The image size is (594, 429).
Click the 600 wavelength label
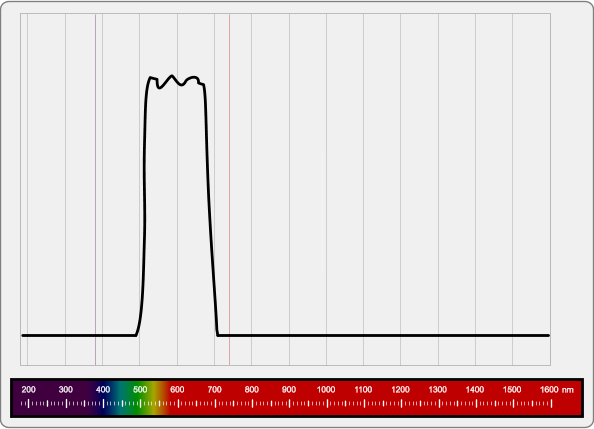coord(177,390)
